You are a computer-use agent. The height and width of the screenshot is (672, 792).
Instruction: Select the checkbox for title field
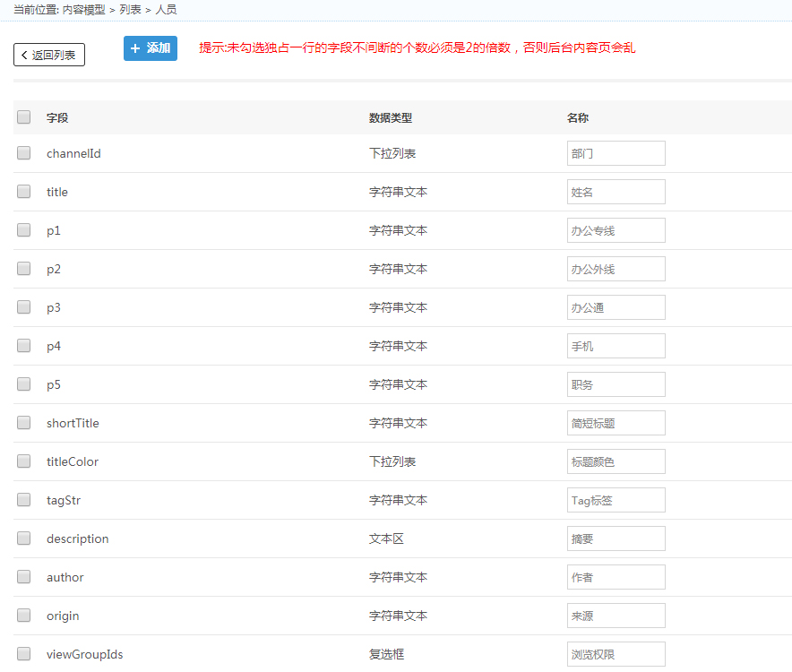pos(24,192)
